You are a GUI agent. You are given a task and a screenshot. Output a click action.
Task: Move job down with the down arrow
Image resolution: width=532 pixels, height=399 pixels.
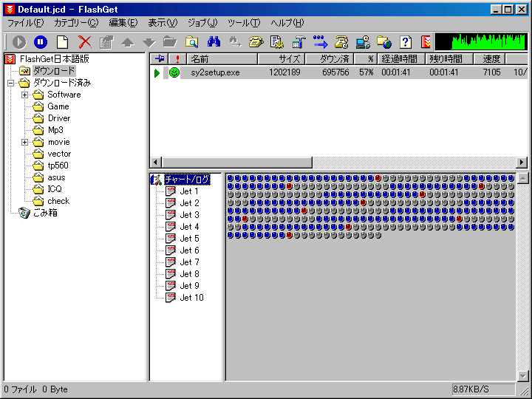[149, 43]
